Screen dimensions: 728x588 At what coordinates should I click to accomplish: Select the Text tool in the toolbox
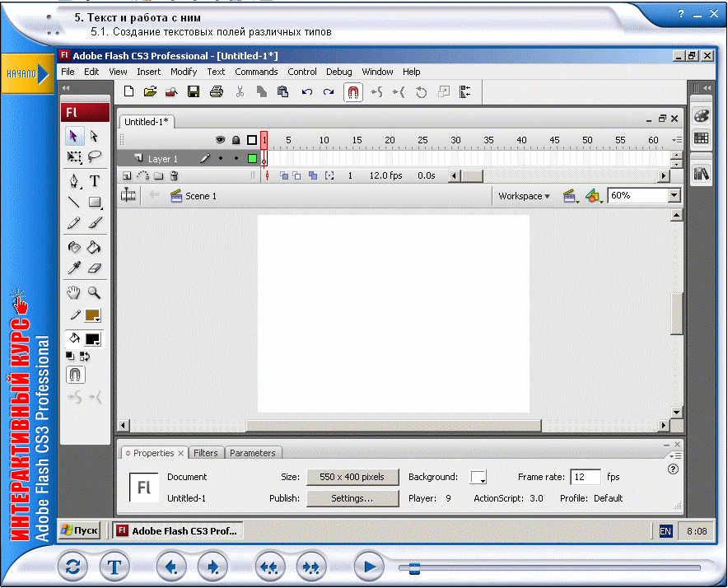point(94,180)
